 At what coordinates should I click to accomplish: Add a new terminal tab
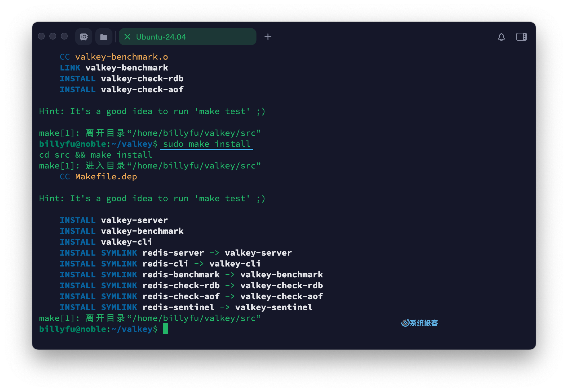point(268,37)
